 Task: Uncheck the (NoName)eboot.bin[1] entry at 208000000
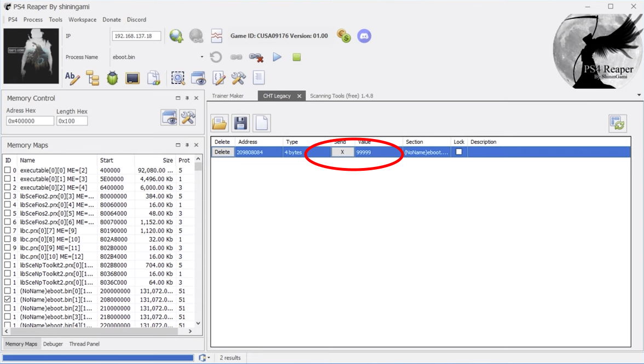click(8, 300)
